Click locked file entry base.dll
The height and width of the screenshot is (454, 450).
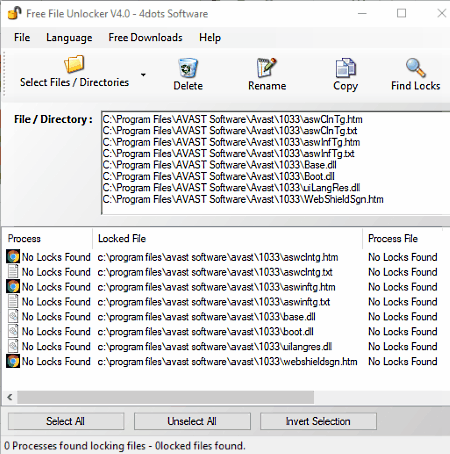(x=206, y=317)
